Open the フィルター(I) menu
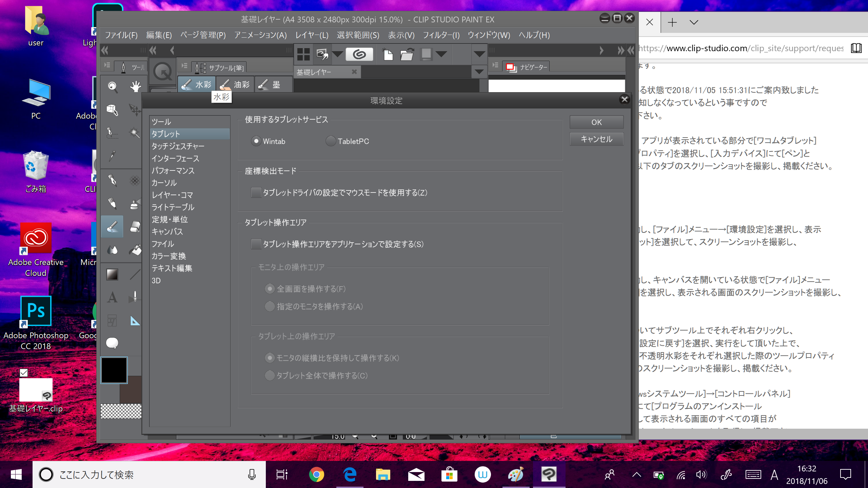Viewport: 868px width, 488px height. [441, 35]
